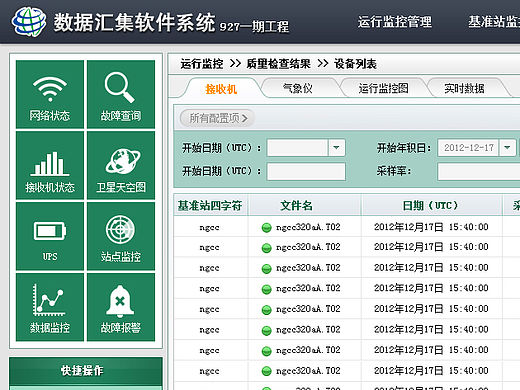The height and width of the screenshot is (390, 520).
Task: Click the 2012-12-17 date field
Action: (x=468, y=148)
